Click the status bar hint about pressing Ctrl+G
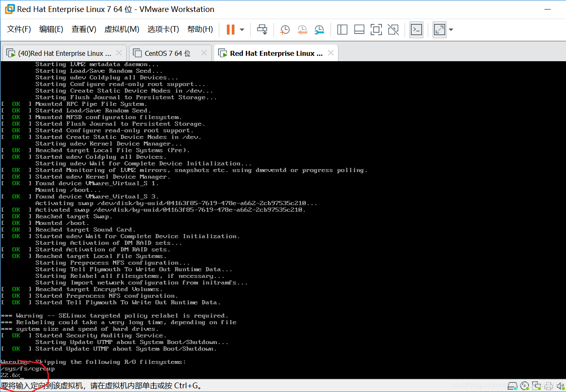This screenshot has height=392, width=566. tap(101, 386)
